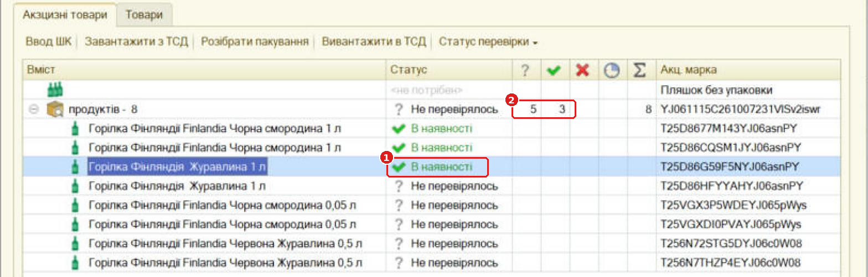Screen dimensions: 868x277
Task: Click the Статус column header
Action: 449,70
